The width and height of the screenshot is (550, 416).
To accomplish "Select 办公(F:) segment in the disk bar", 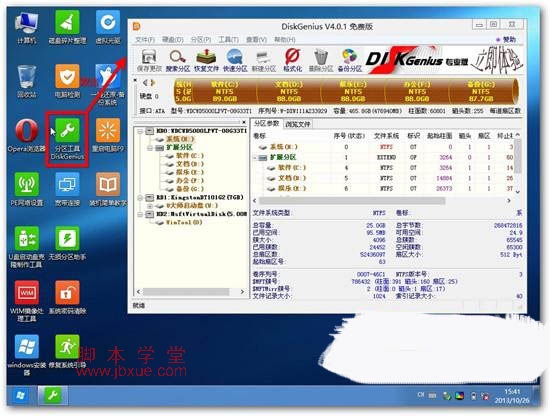I will click(417, 92).
